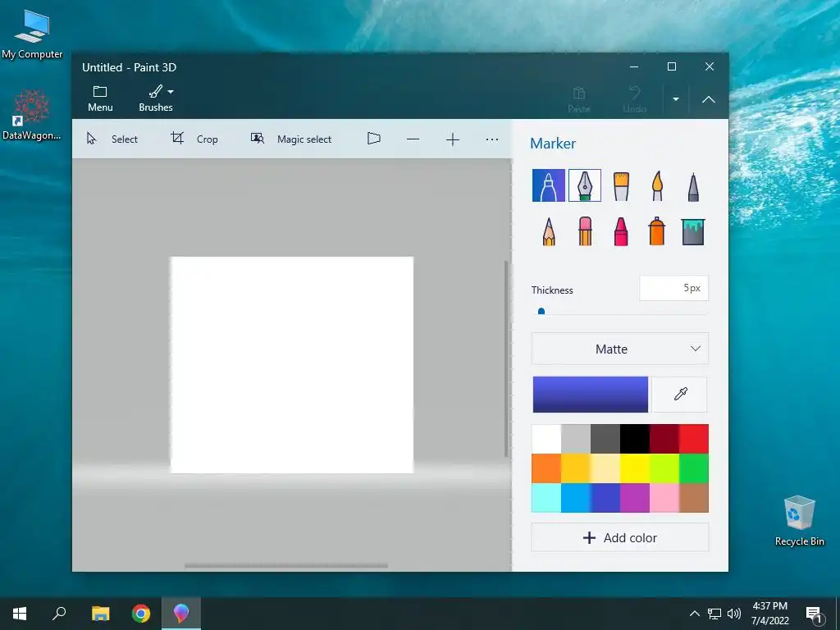Toggle 3D view flag icon

click(374, 139)
